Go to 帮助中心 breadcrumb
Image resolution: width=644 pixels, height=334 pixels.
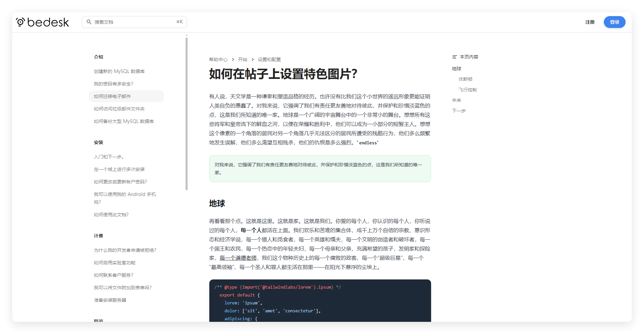pyautogui.click(x=218, y=60)
